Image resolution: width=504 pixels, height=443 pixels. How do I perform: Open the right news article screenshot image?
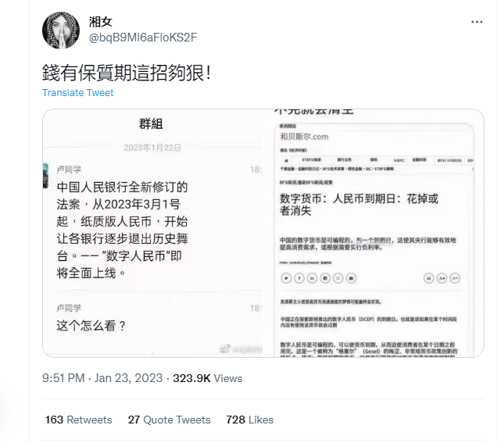374,233
